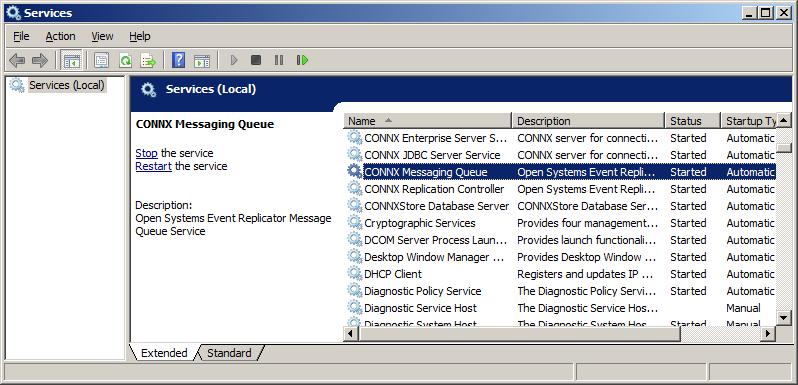Select CONNX JDBC Server Service name
The image size is (798, 385).
(x=432, y=155)
